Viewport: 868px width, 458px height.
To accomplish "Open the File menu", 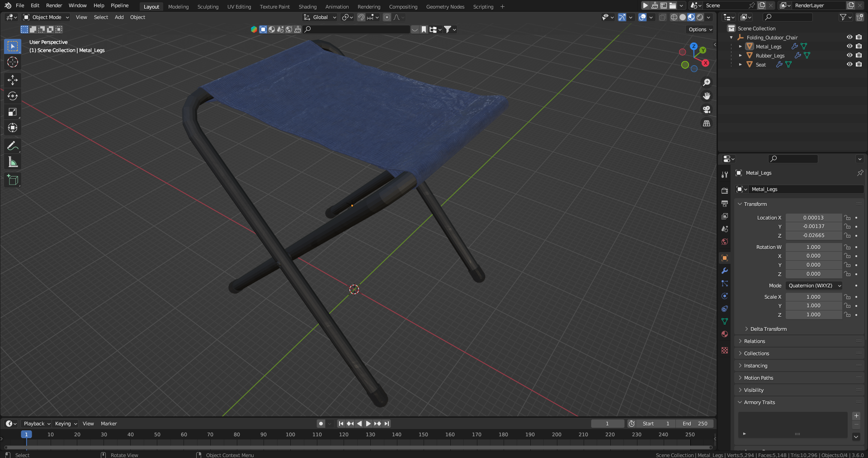I will (x=20, y=5).
